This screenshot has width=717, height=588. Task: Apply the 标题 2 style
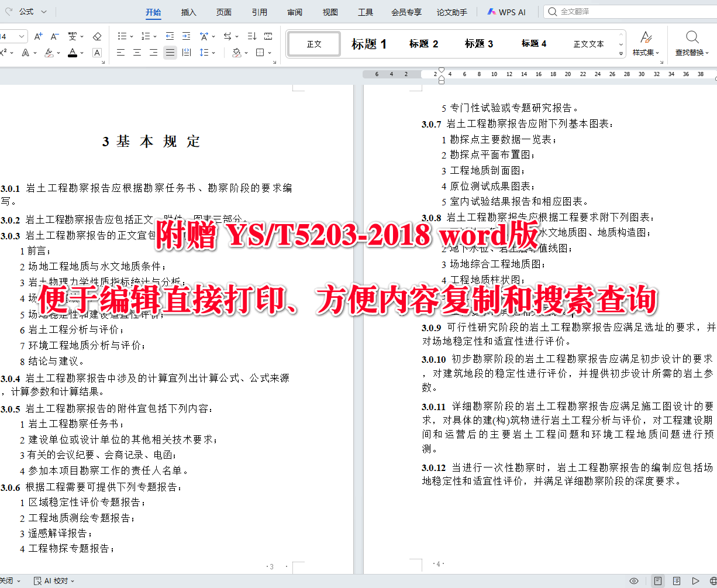tap(424, 44)
